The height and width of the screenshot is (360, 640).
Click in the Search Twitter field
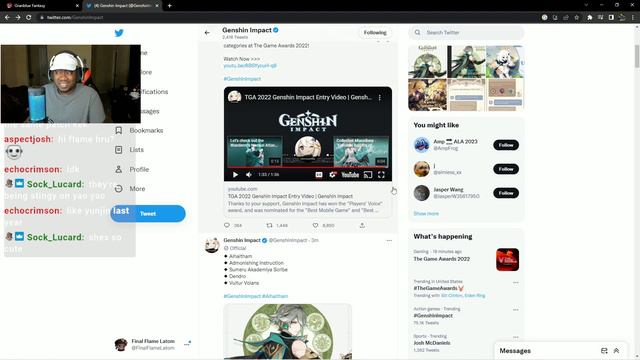click(x=466, y=32)
